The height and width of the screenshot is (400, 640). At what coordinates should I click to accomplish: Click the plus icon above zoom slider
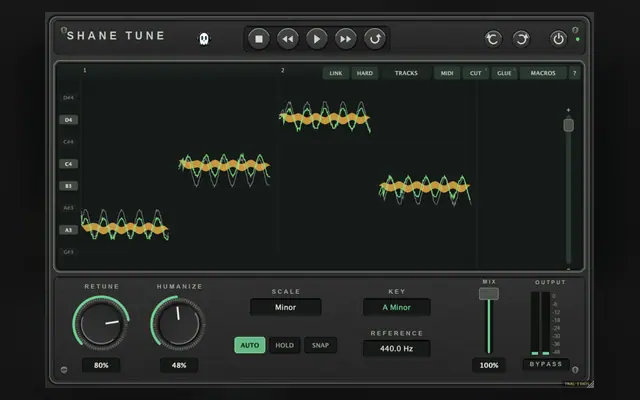coord(568,110)
